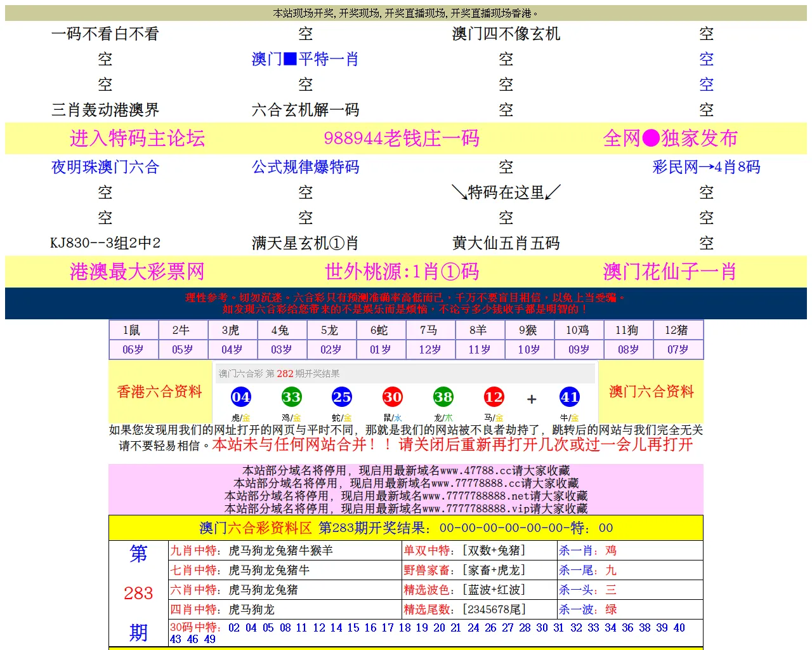Click the blue lottery ball 25

(x=342, y=397)
